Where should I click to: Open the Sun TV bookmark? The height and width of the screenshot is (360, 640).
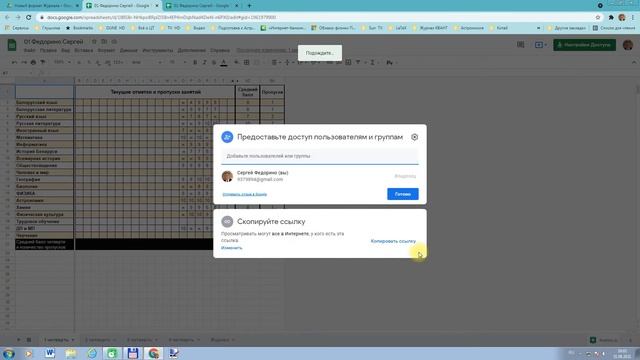[372, 28]
